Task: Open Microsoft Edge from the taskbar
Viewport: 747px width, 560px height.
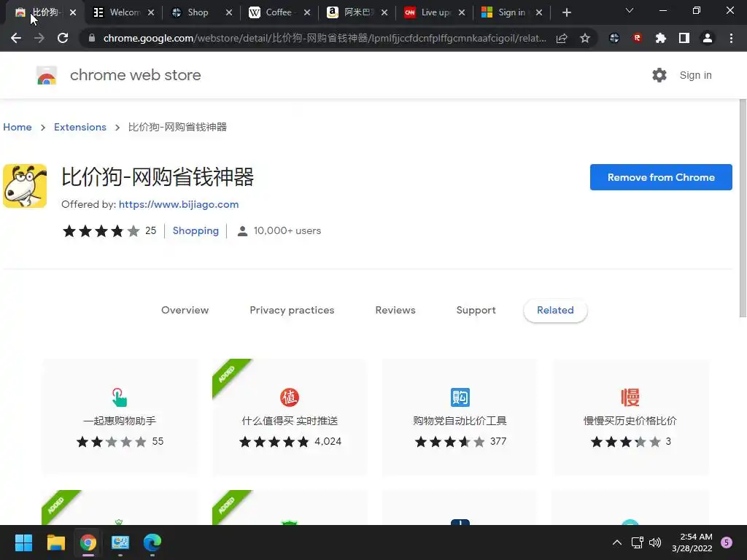Action: pyautogui.click(x=152, y=542)
